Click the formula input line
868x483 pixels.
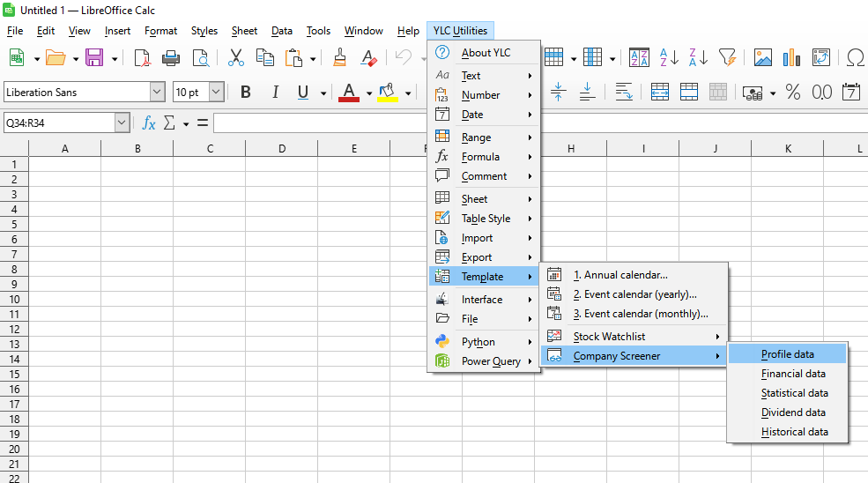(321, 123)
